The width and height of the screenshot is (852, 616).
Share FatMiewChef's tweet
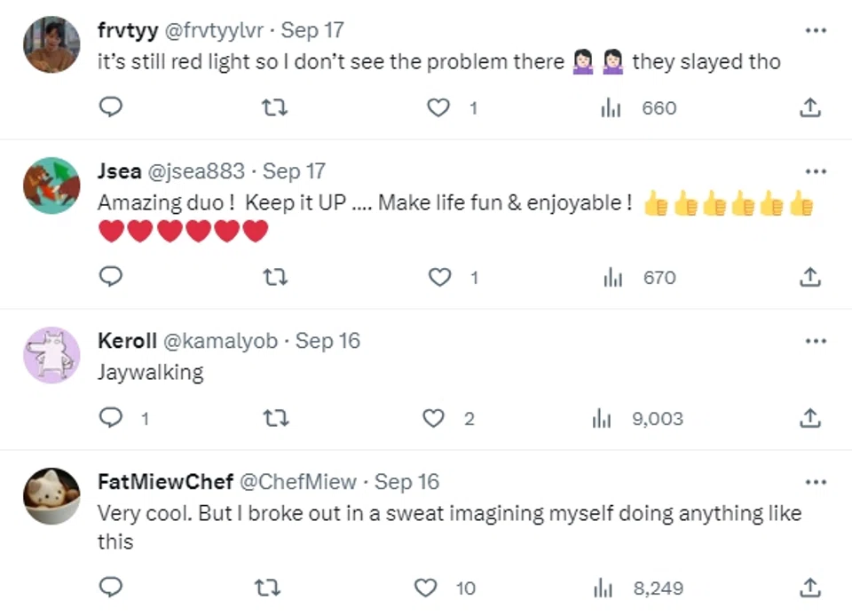pos(809,588)
